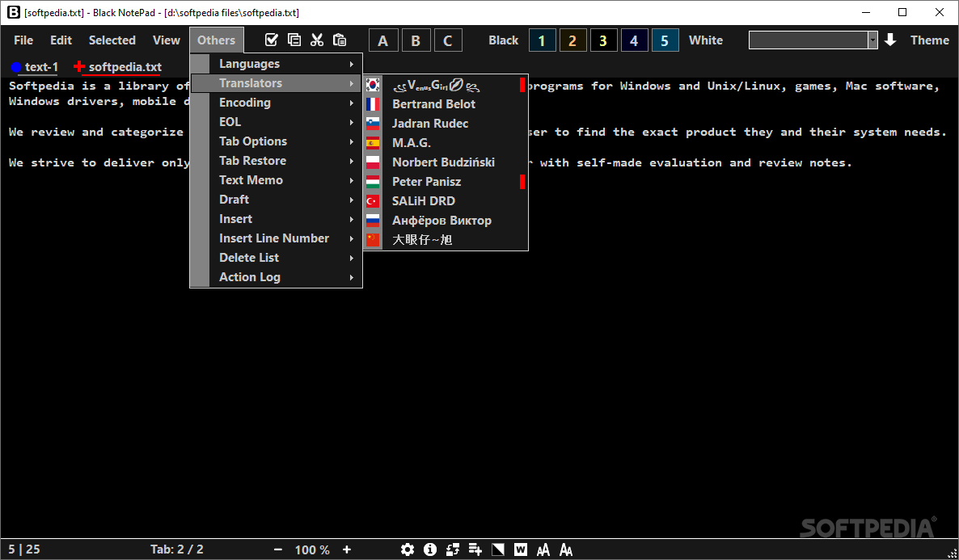Click the Black theme label

(x=503, y=40)
